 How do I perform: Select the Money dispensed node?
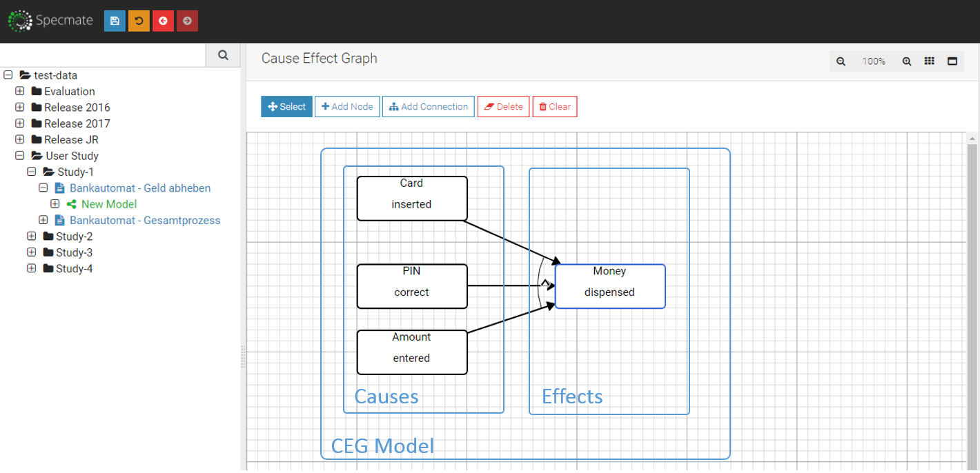(x=610, y=286)
